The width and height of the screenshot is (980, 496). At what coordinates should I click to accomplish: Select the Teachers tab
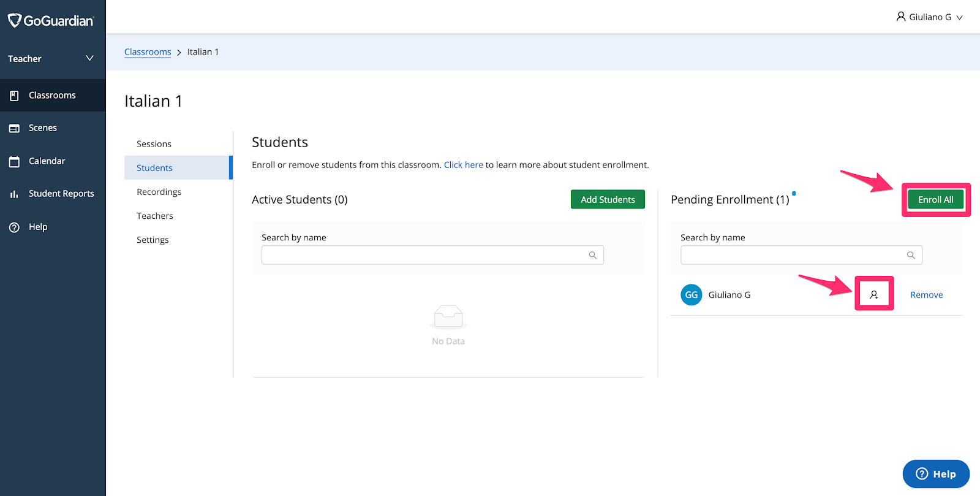(154, 216)
